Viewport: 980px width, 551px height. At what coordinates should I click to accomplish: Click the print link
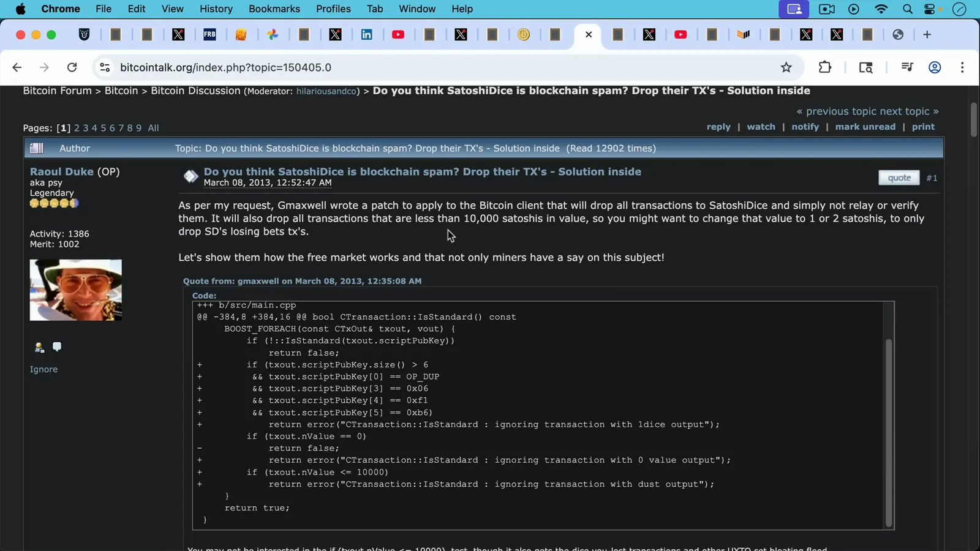[923, 127]
